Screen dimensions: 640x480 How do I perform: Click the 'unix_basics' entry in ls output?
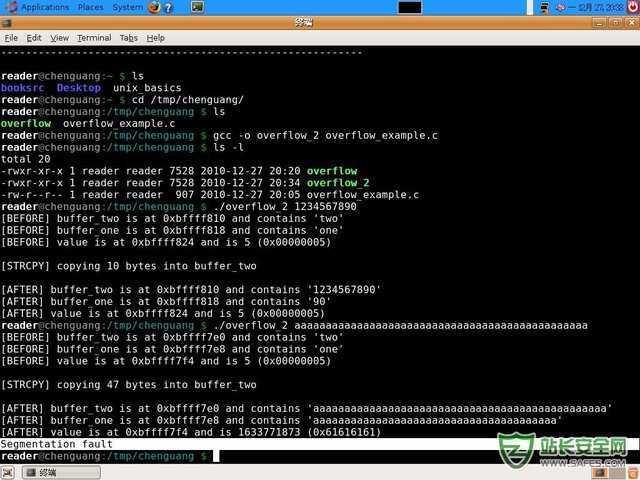[x=147, y=88]
